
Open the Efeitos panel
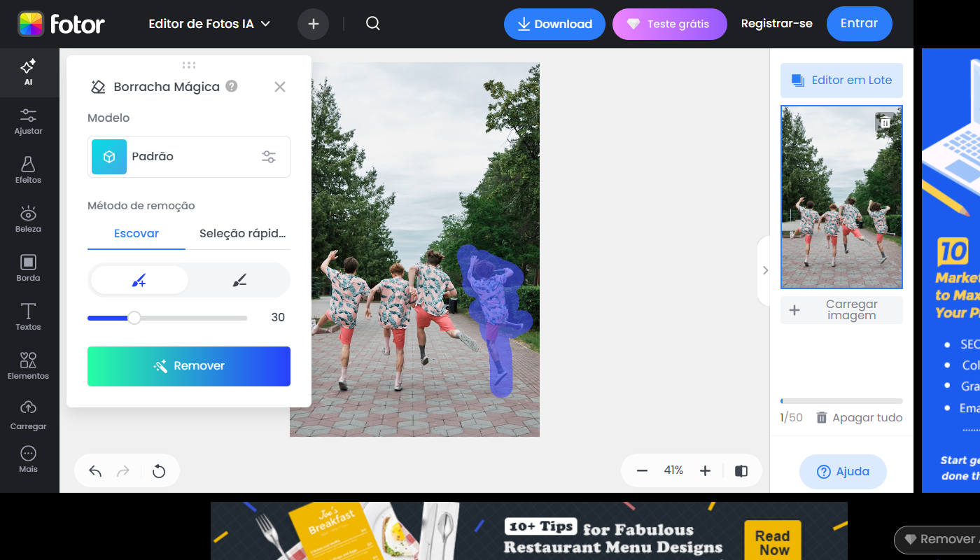pos(28,170)
